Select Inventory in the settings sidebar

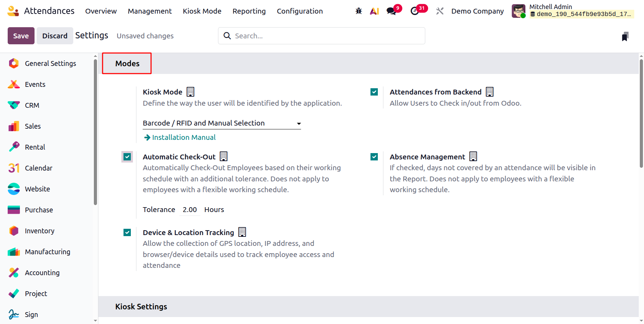[x=39, y=231]
